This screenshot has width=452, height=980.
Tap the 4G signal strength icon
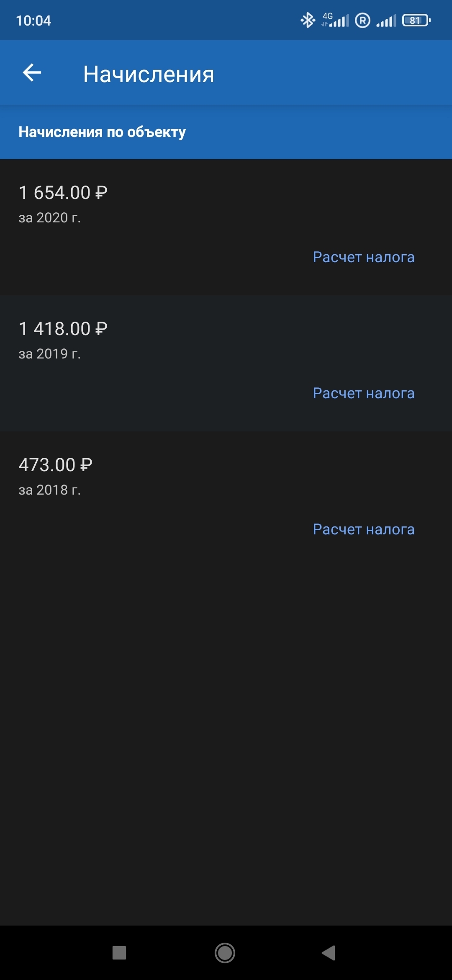pos(336,20)
